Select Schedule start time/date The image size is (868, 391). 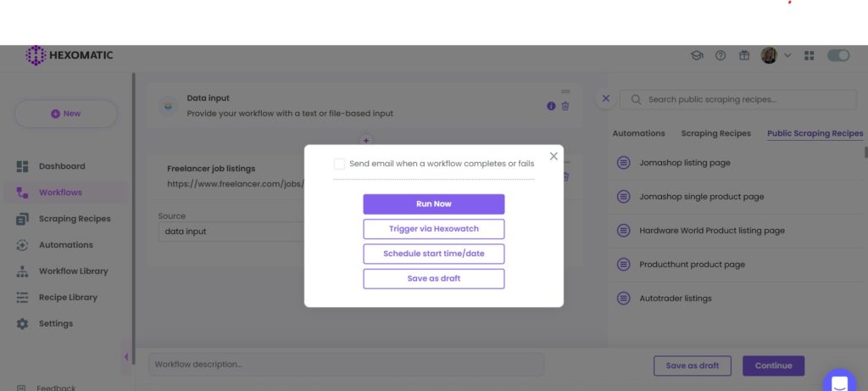(x=433, y=254)
